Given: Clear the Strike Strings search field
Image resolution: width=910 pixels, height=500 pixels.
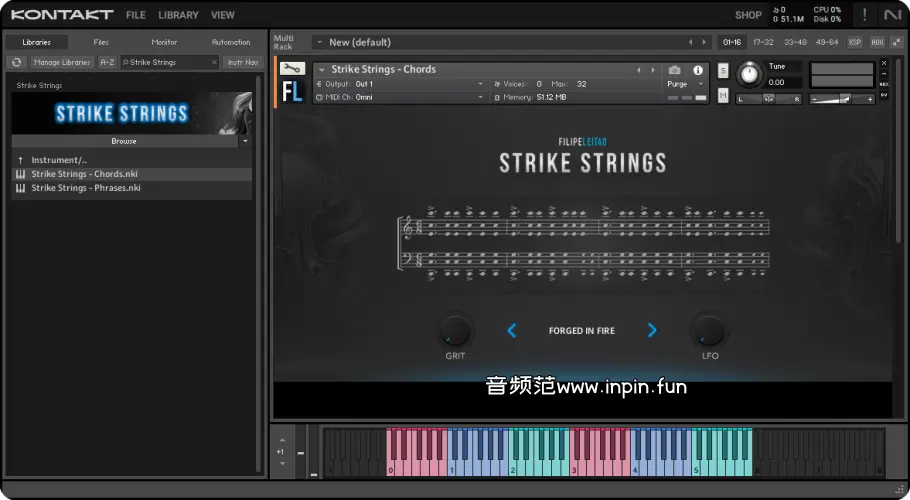Looking at the screenshot, I should (214, 62).
